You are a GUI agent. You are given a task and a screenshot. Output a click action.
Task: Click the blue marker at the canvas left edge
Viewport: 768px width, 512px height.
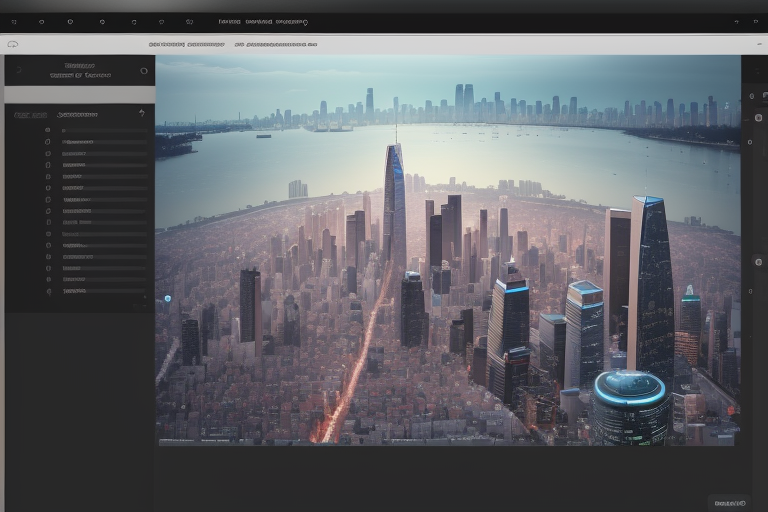[167, 298]
